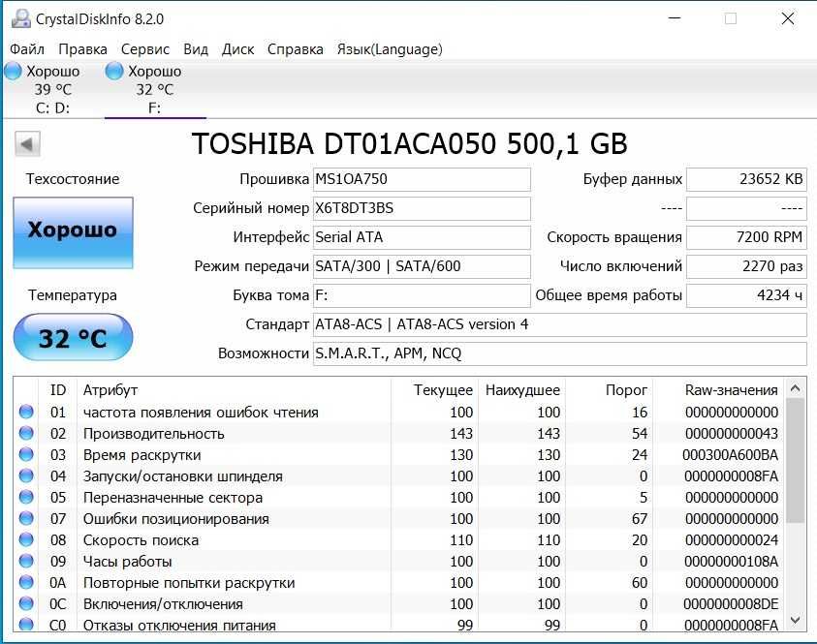Click the rotation speed value 7200 RPM
The height and width of the screenshot is (644, 817).
pyautogui.click(x=746, y=237)
